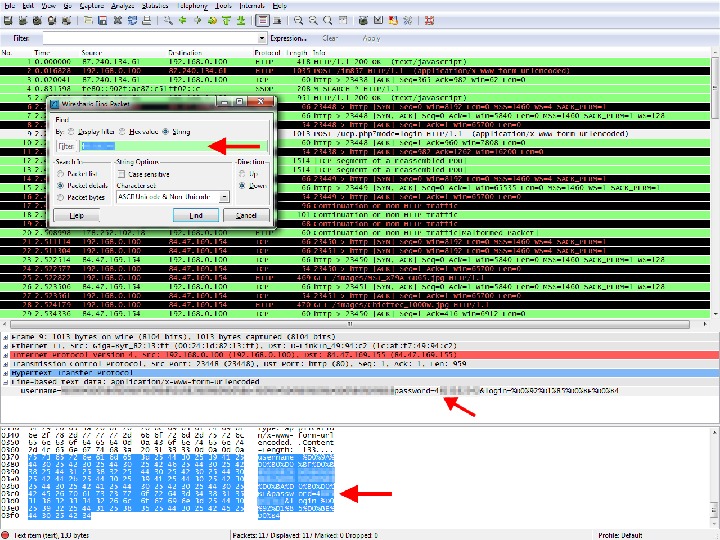The width and height of the screenshot is (720, 540).
Task: Cancel the Find Packet dialog
Action: coord(246,215)
